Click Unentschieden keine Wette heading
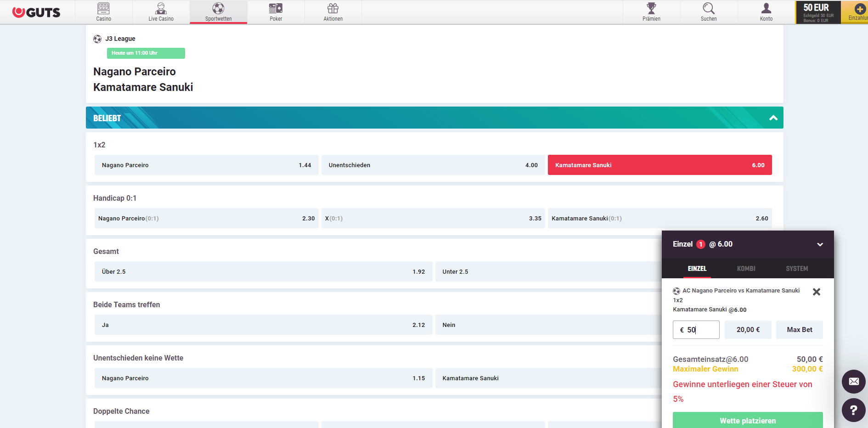The image size is (868, 428). 138,358
